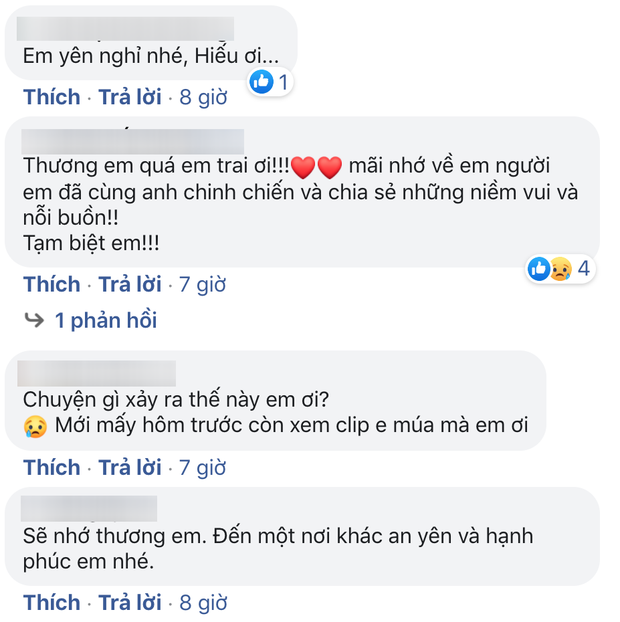The width and height of the screenshot is (620, 622).
Task: Select Trả lời under the "Mới mấy hôm trước" comment
Action: (x=129, y=467)
